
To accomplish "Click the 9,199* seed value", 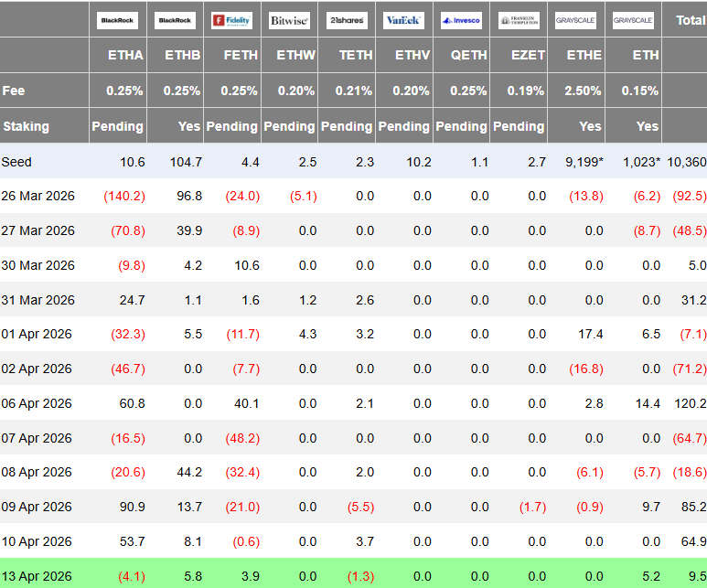I will [x=584, y=162].
